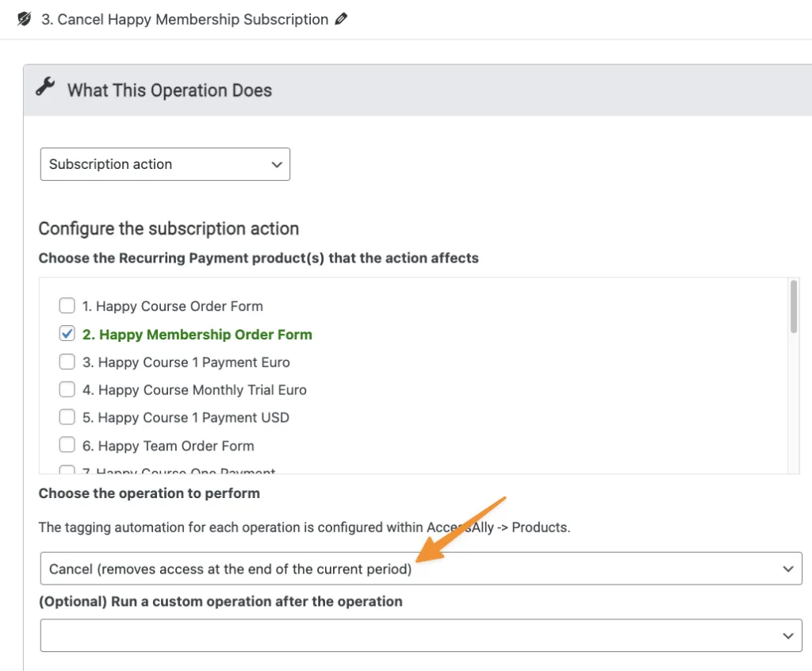Click the wrench icon in panel header

point(46,88)
